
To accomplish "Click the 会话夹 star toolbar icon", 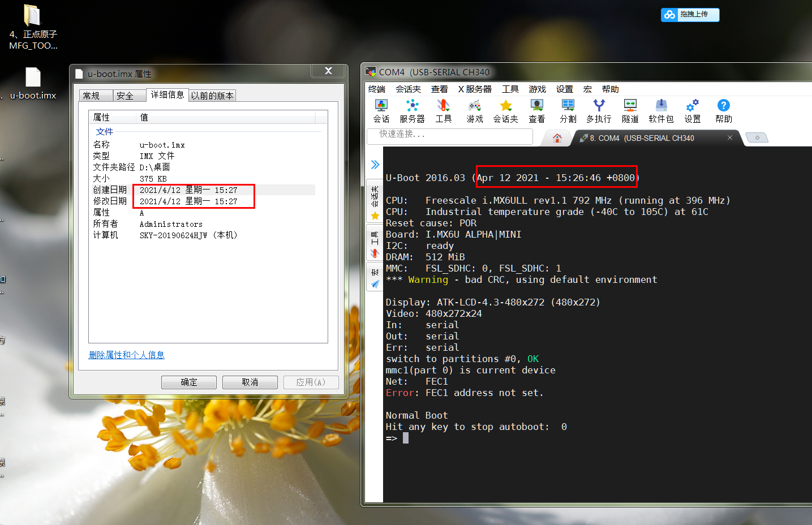I will point(505,110).
